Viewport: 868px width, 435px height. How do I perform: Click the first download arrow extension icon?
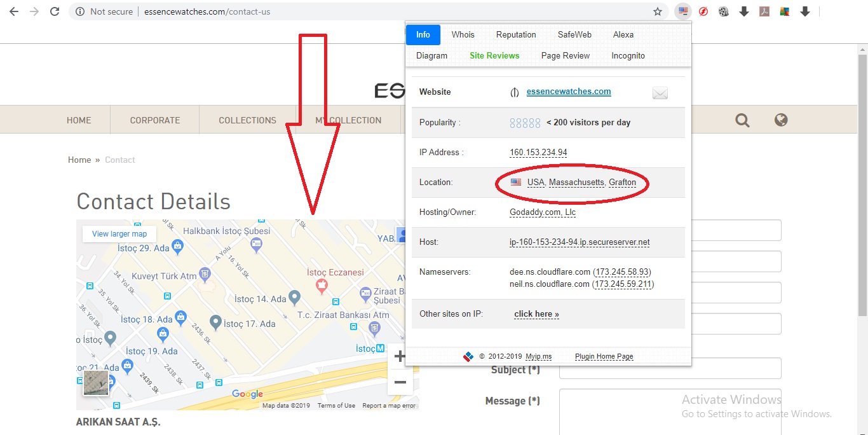[x=744, y=11]
